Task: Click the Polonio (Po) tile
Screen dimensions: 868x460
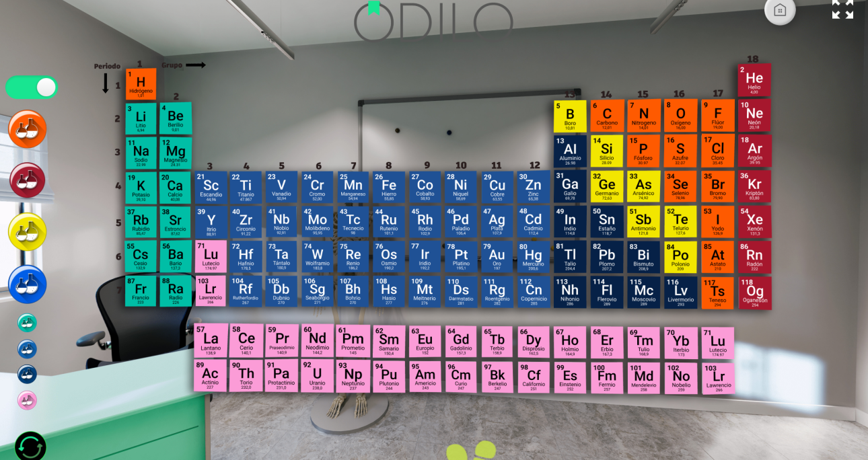Action: (680, 257)
